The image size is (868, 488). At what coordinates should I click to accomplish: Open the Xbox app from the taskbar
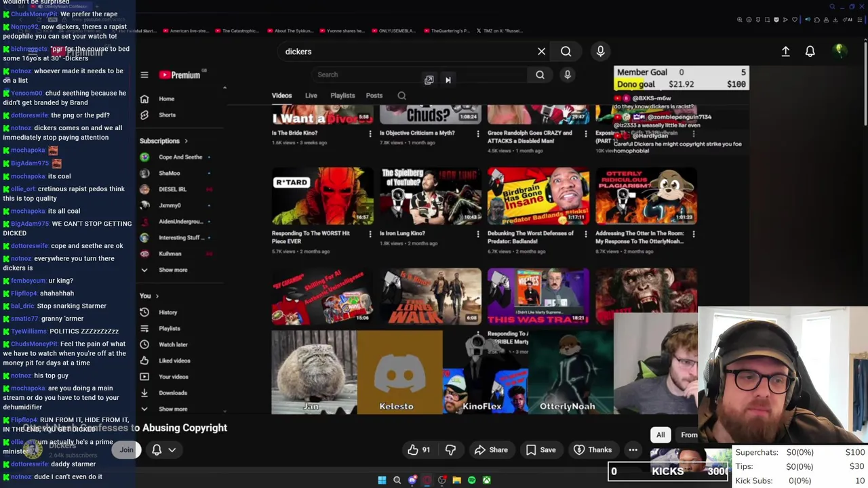pyautogui.click(x=486, y=481)
